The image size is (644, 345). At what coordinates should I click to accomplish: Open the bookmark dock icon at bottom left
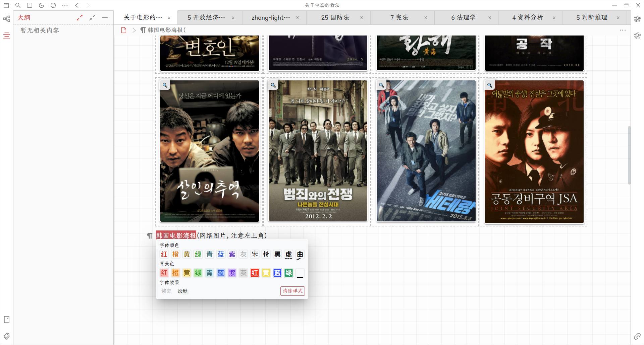coord(7,320)
